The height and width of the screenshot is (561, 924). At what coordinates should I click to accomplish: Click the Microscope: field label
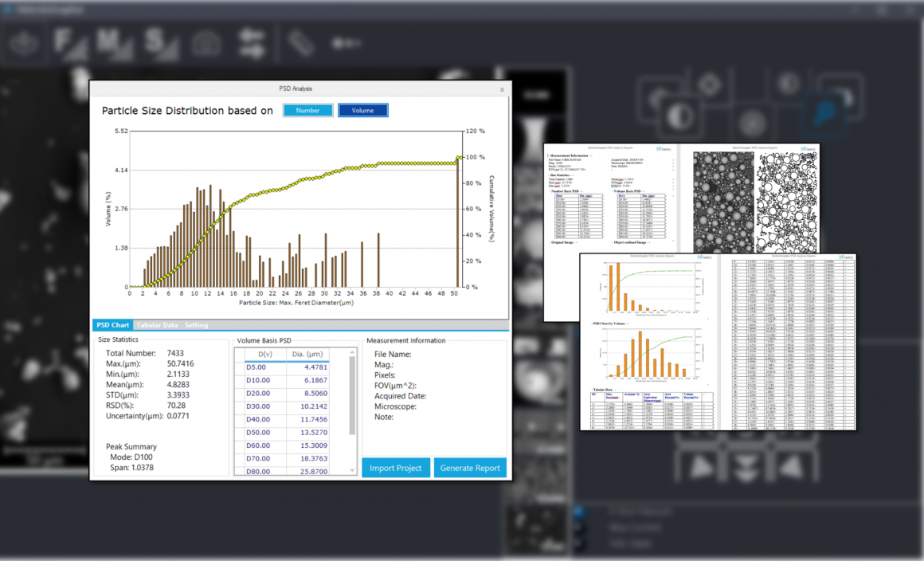tap(395, 406)
